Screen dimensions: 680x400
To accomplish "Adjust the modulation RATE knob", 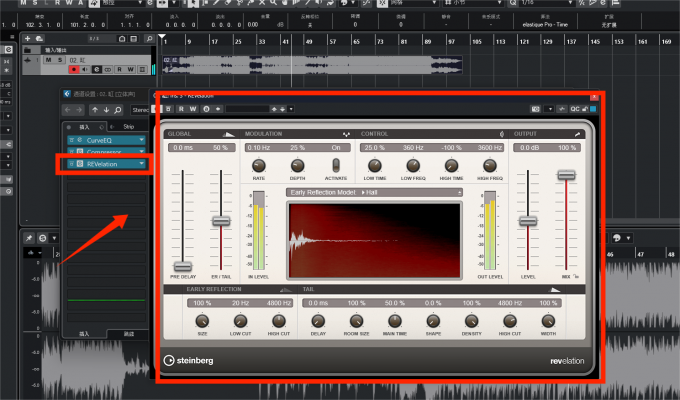I will pos(258,166).
